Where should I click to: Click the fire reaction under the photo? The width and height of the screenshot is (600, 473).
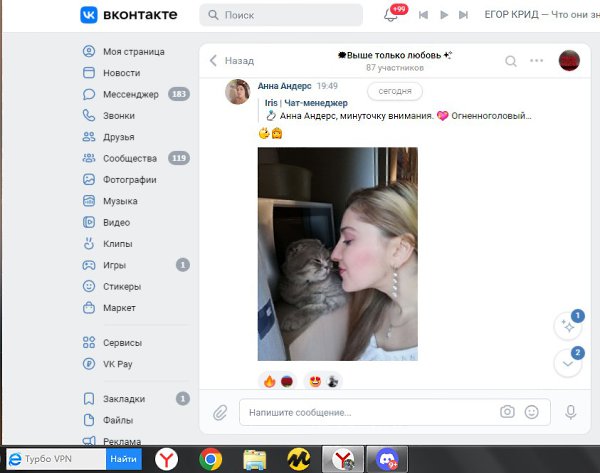[269, 381]
